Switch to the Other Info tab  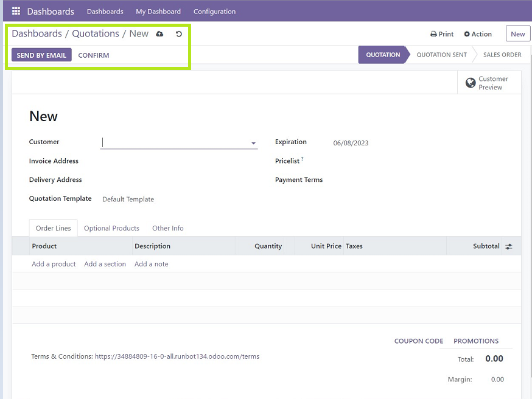[x=167, y=228]
